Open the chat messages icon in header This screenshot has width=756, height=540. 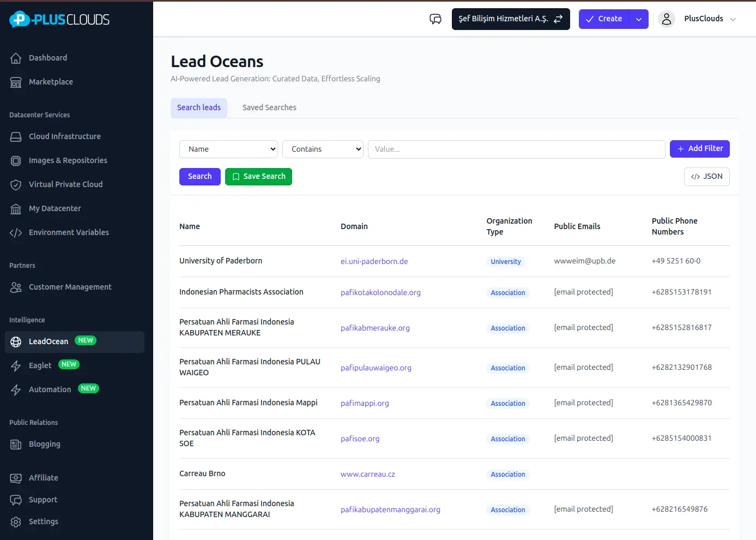pos(436,19)
